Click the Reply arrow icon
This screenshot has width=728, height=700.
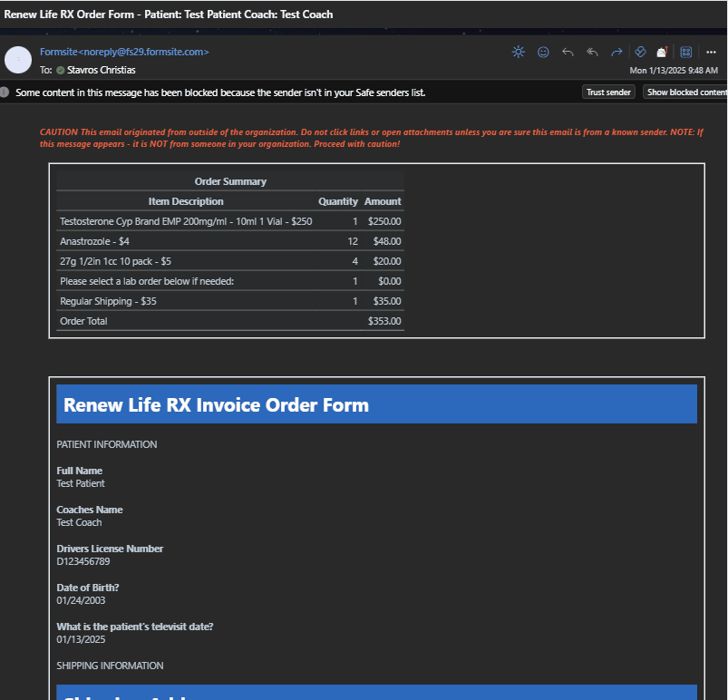tap(568, 52)
